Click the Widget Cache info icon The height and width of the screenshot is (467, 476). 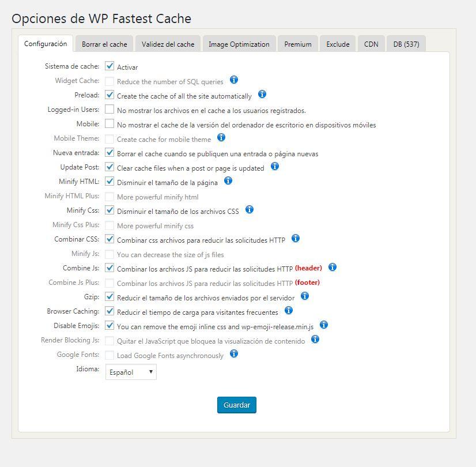pos(233,80)
